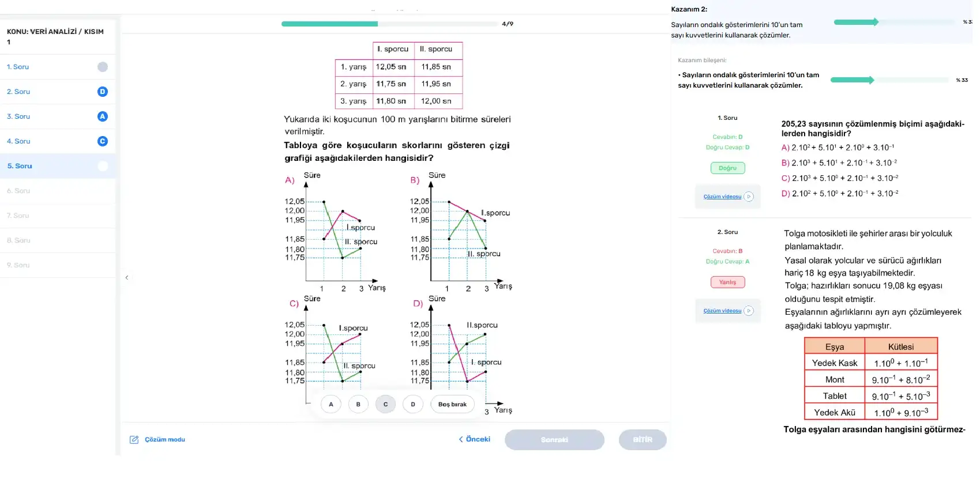Open the Çözüm videosu link under Yanlış

coord(722,311)
